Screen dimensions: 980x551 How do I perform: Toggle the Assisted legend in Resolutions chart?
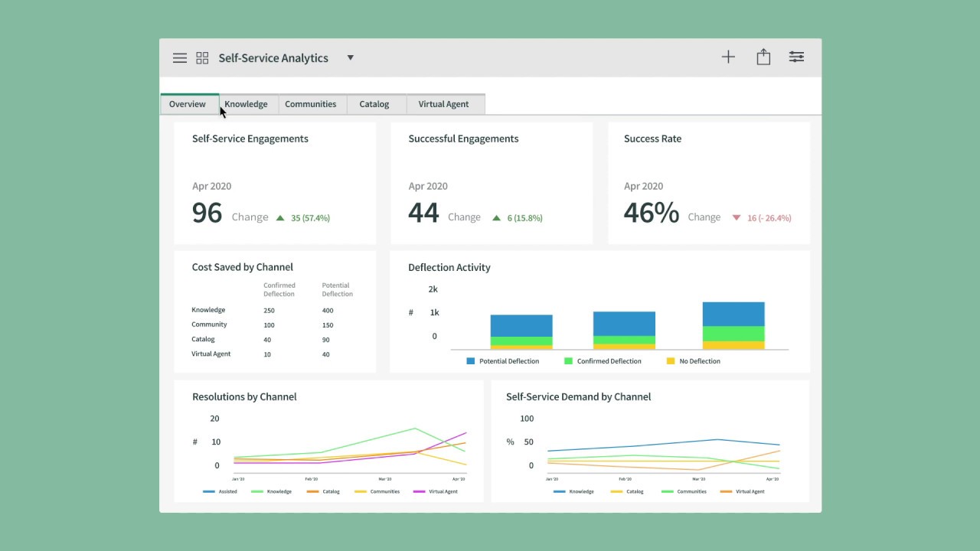coord(220,491)
